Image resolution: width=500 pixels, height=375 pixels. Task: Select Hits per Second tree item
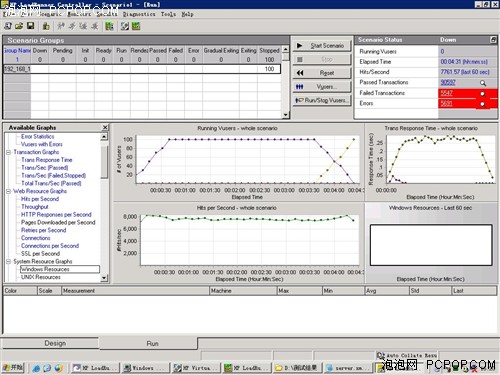[x=40, y=199]
